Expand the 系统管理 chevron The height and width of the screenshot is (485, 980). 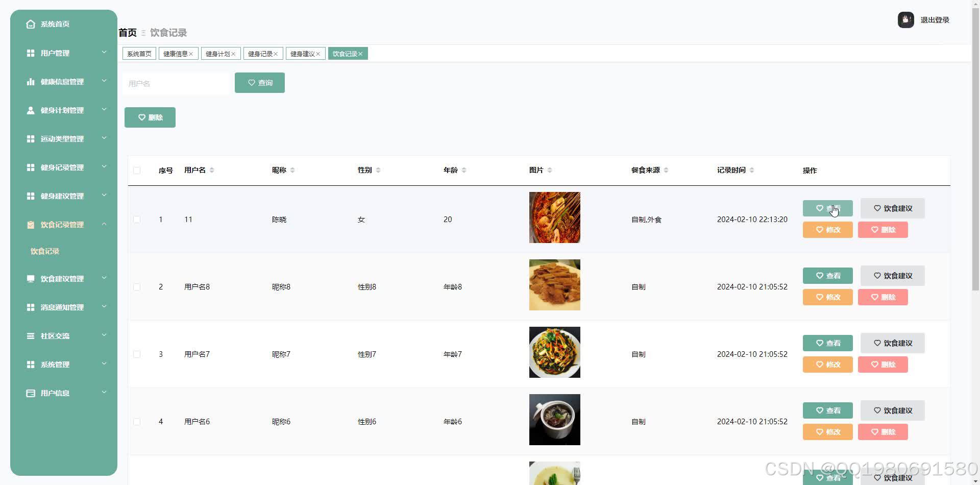point(104,363)
